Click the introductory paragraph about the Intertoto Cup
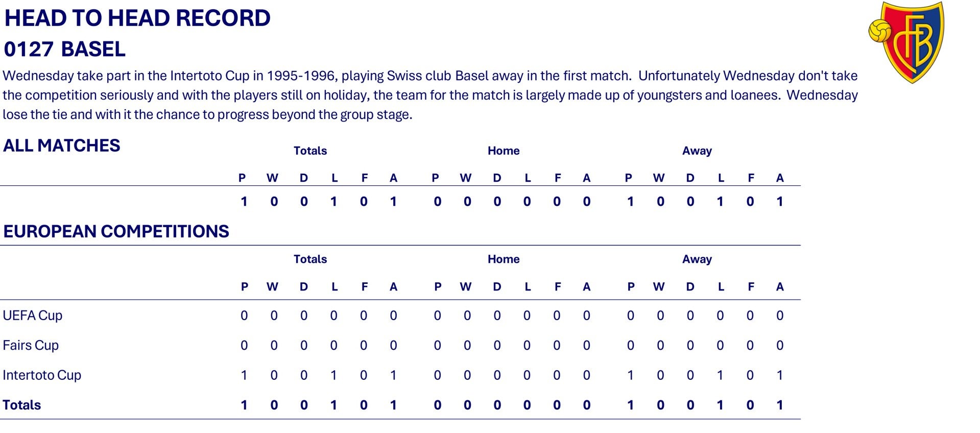The width and height of the screenshot is (980, 433). [x=429, y=95]
